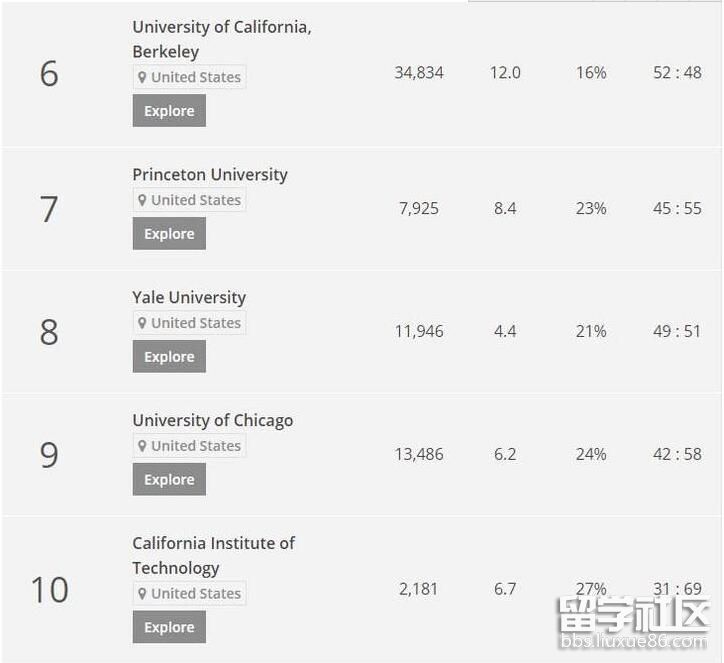The height and width of the screenshot is (663, 724).
Task: Open the University of California, Berkeley link
Action: pyautogui.click(x=221, y=39)
